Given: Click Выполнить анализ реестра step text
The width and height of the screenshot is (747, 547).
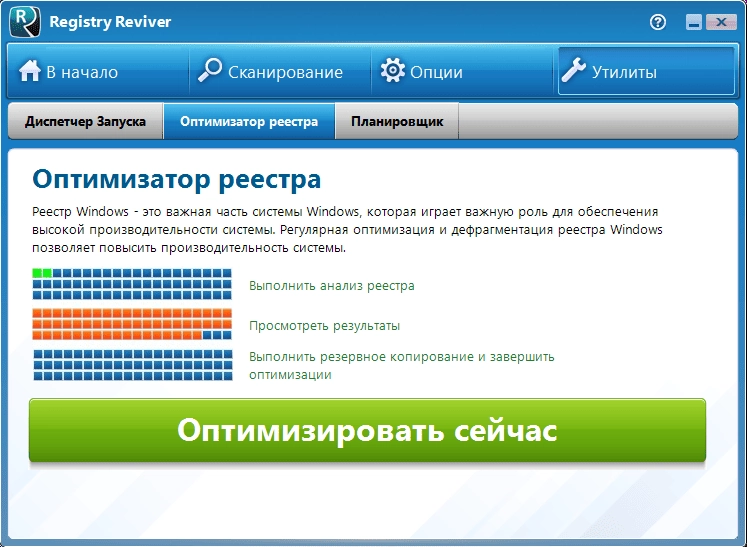Looking at the screenshot, I should 332,286.
